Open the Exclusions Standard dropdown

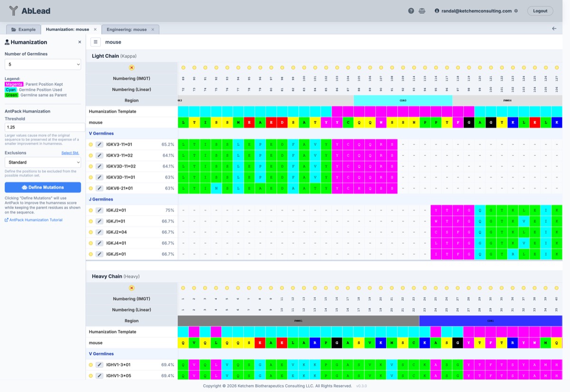tap(43, 163)
